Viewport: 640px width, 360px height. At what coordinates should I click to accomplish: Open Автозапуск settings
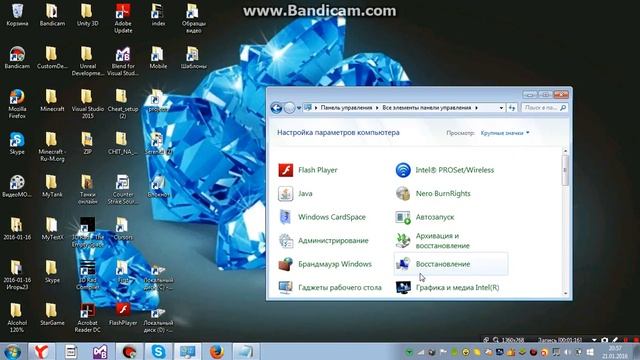425,217
